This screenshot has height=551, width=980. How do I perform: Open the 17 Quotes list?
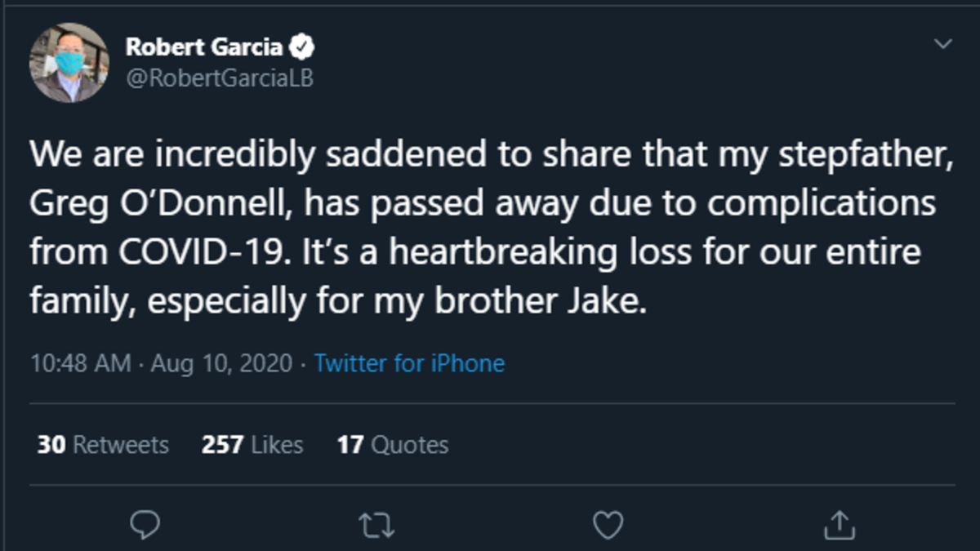tap(393, 445)
